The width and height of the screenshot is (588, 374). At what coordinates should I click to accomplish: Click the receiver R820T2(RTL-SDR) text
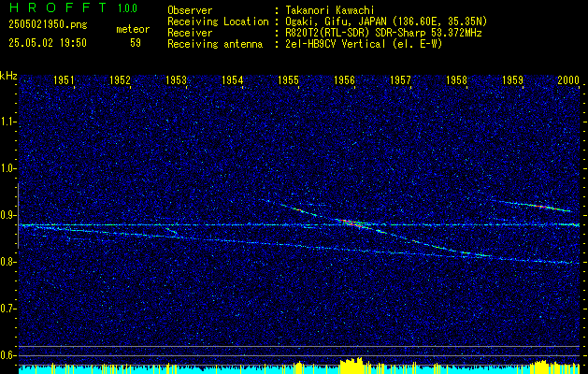(x=328, y=33)
